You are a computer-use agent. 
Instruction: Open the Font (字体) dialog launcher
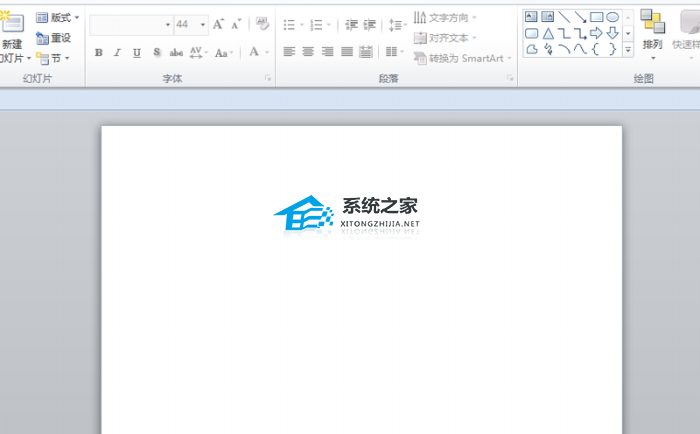tap(268, 78)
